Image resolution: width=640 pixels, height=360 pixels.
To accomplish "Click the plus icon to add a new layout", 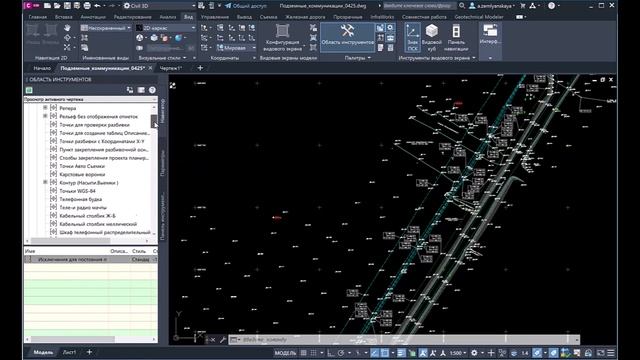I will [89, 352].
